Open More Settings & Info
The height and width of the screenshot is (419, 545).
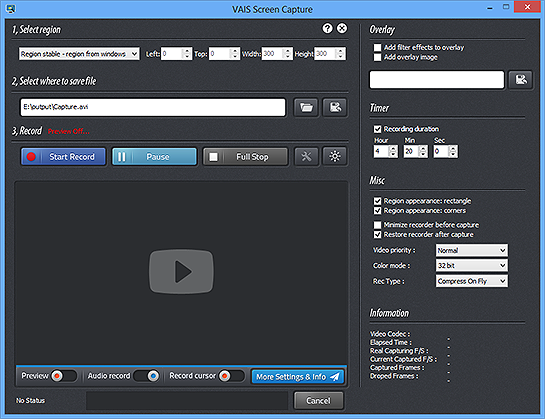298,377
